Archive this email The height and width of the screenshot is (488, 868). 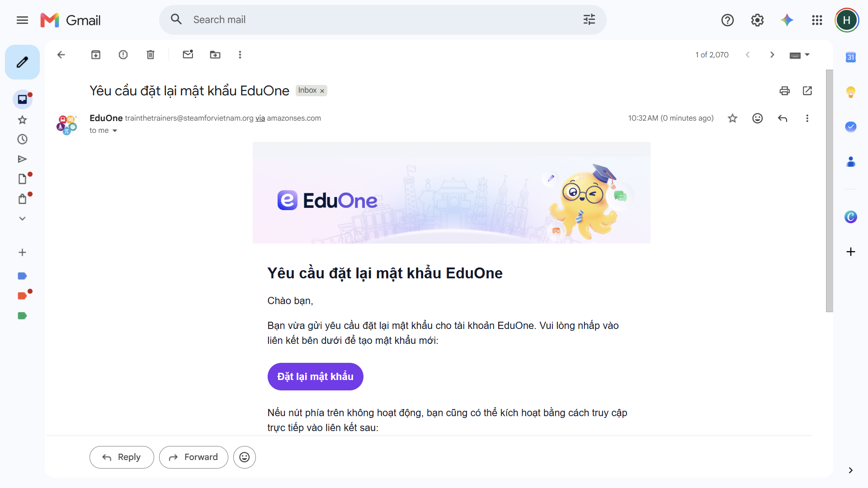(x=96, y=55)
